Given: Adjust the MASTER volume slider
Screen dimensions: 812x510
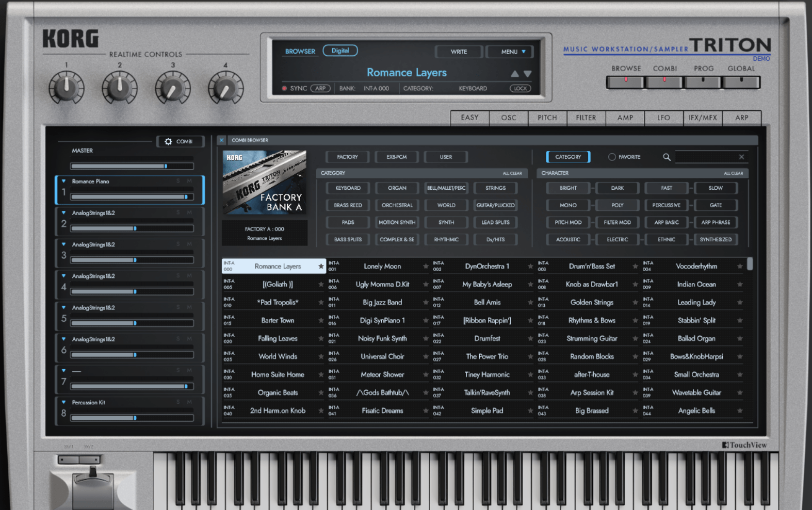Looking at the screenshot, I should pos(132,166).
